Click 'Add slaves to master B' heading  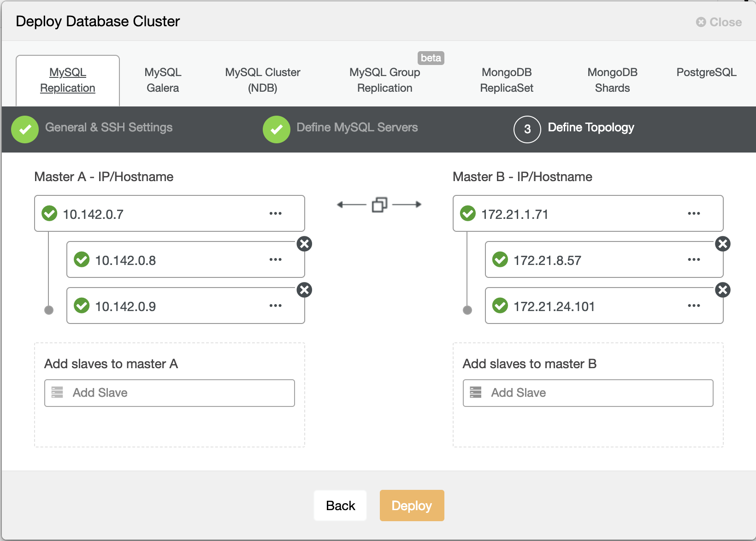tap(530, 364)
